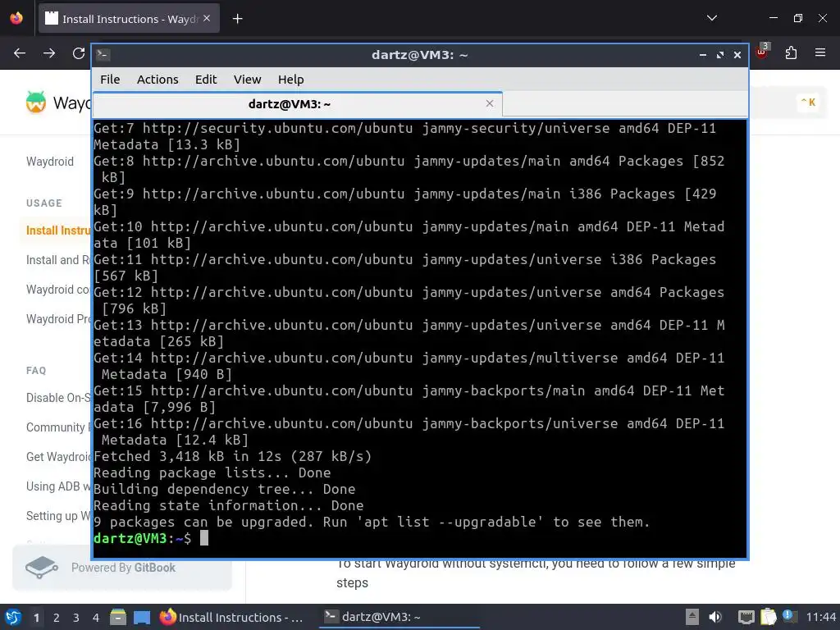840x630 pixels.
Task: Switch to workspace 1
Action: (x=36, y=618)
